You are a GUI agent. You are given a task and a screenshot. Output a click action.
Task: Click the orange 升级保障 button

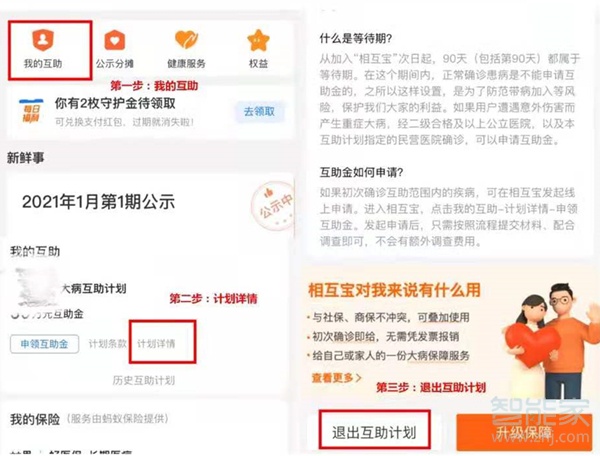click(x=524, y=432)
